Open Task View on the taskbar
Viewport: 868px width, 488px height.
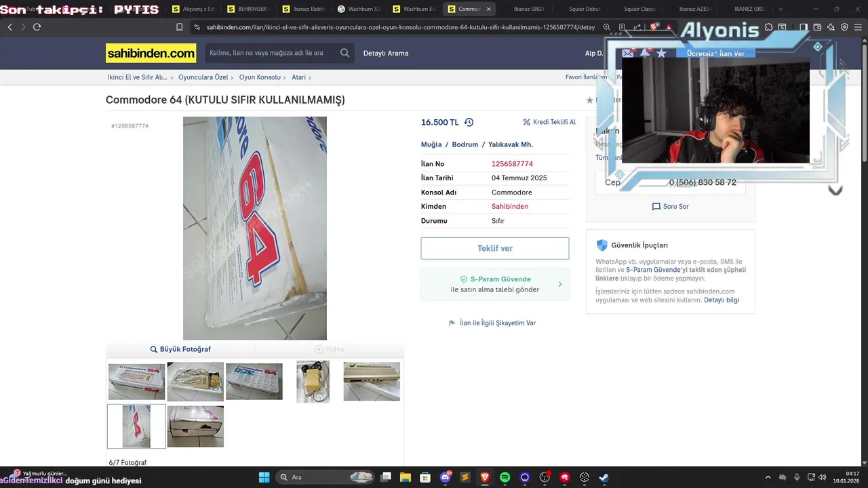[x=386, y=477]
